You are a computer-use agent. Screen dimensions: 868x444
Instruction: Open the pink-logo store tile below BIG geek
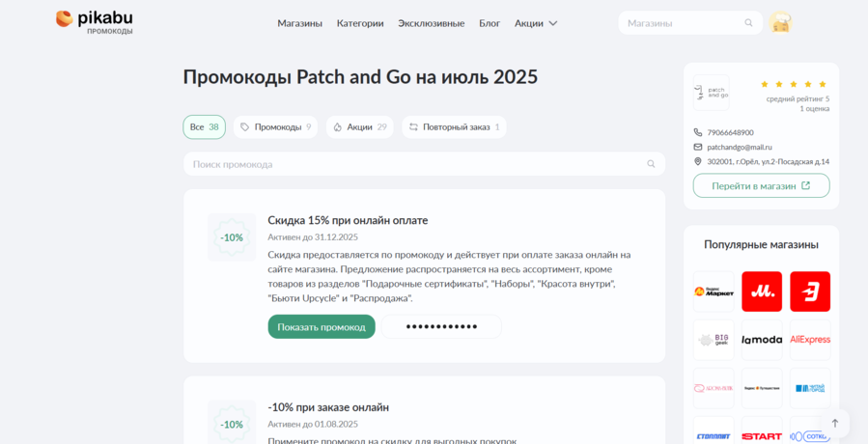(x=714, y=387)
